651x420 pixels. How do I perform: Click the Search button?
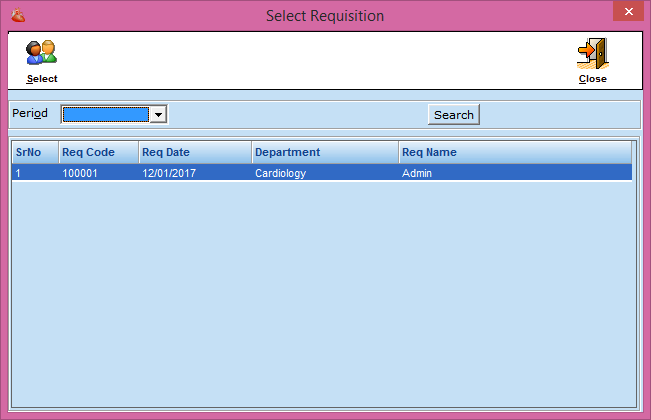(x=453, y=115)
